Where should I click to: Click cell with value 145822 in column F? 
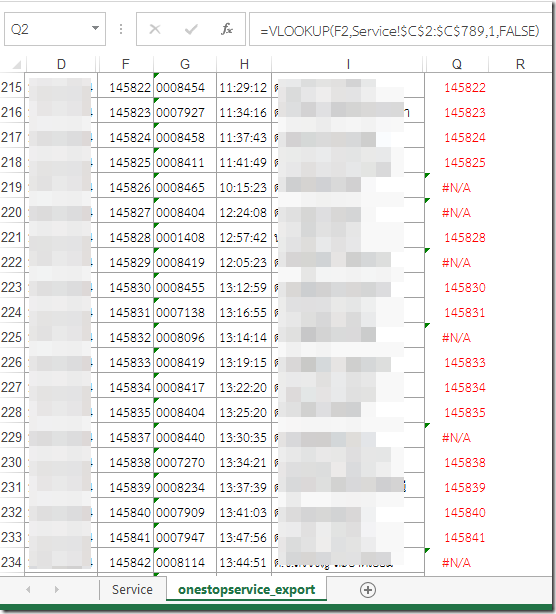pos(125,87)
